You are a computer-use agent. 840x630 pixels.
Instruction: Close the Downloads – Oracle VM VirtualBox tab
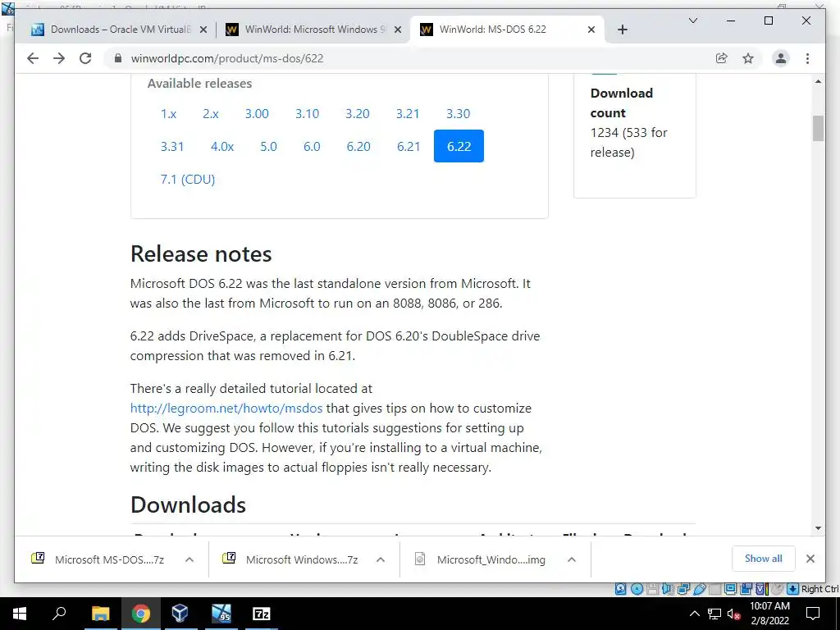point(203,30)
